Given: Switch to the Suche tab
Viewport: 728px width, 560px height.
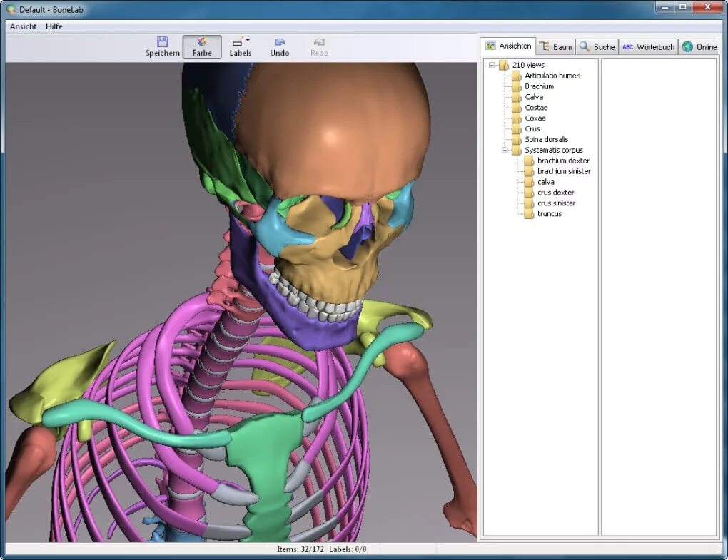Looking at the screenshot, I should click(x=597, y=47).
